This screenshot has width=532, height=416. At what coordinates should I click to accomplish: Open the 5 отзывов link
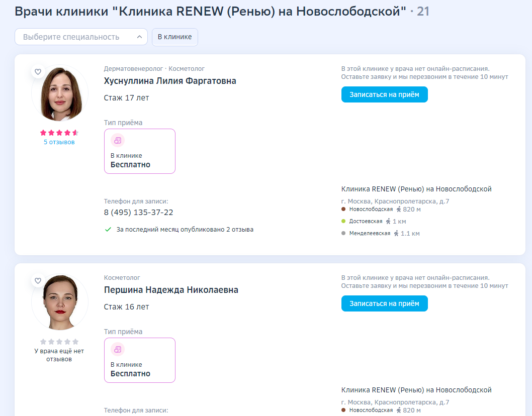(59, 142)
